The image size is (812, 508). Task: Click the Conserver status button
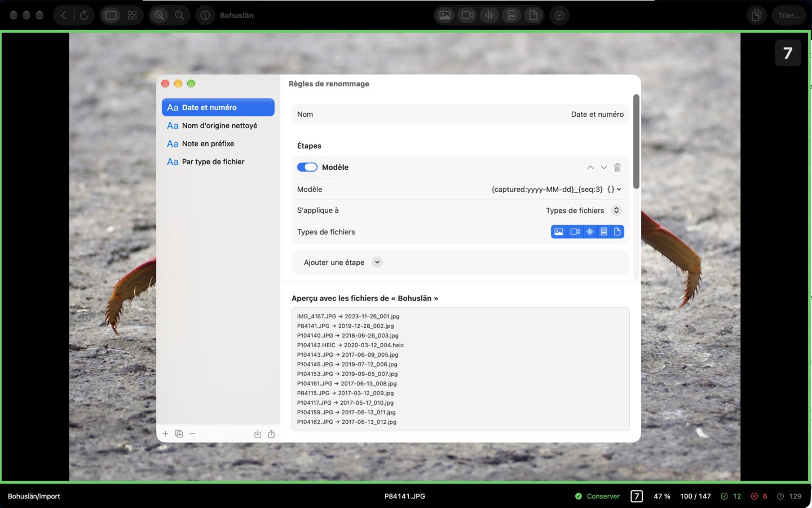point(597,496)
